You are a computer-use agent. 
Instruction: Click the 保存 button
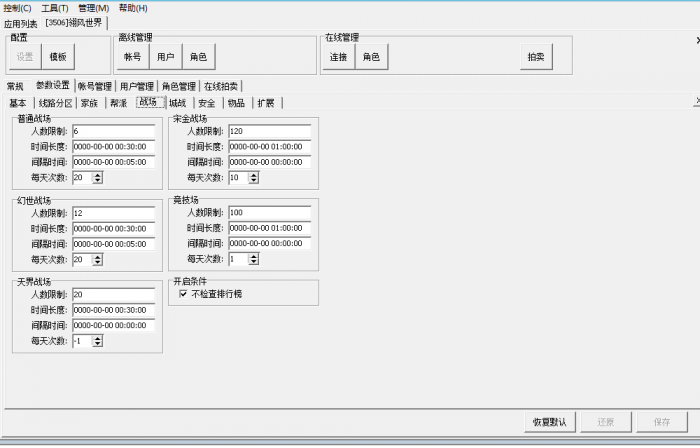point(661,422)
